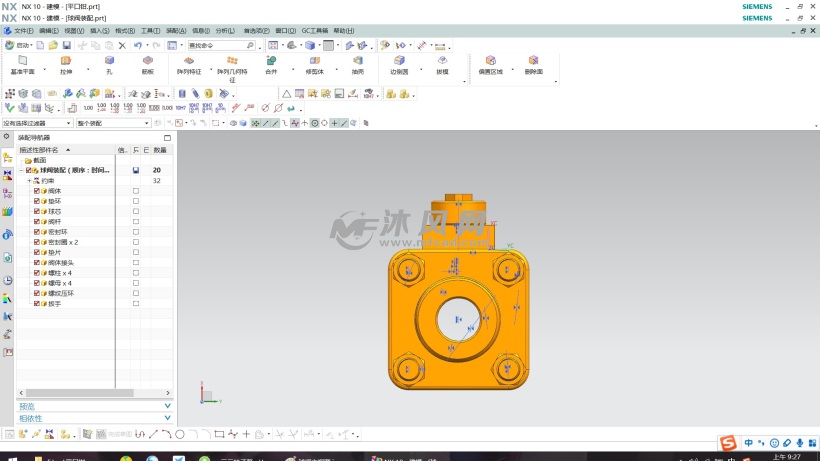Uncheck the red checkbox for 阀杆
Screen dimensions: 820x461
[x=37, y=222]
